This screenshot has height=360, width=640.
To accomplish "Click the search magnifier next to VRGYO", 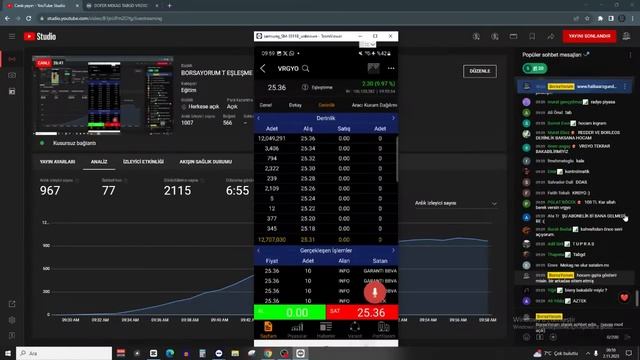I will [x=305, y=69].
